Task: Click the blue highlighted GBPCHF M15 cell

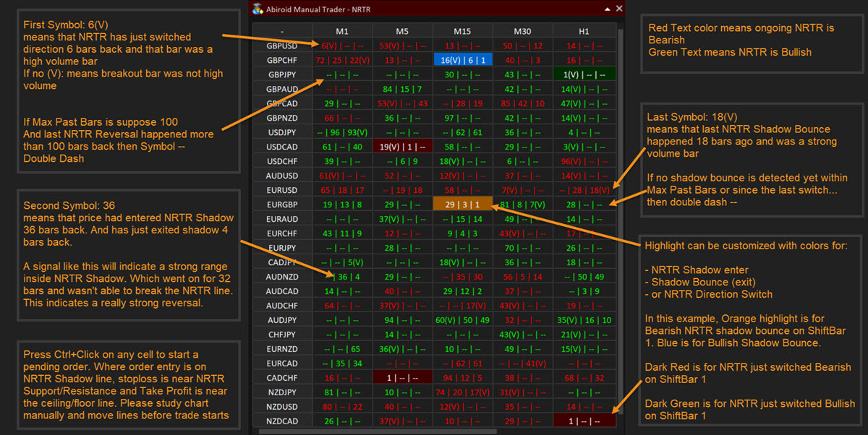Action: pyautogui.click(x=462, y=60)
